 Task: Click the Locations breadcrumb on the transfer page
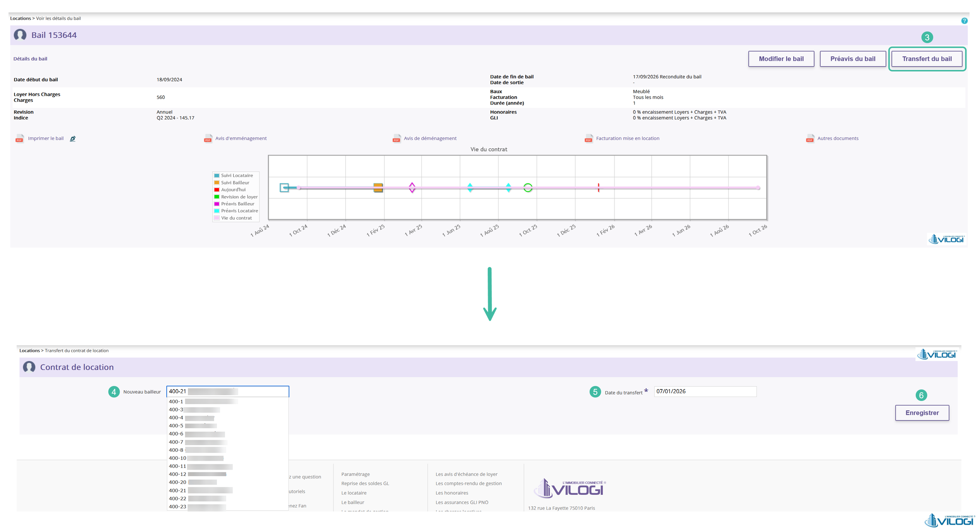click(30, 351)
